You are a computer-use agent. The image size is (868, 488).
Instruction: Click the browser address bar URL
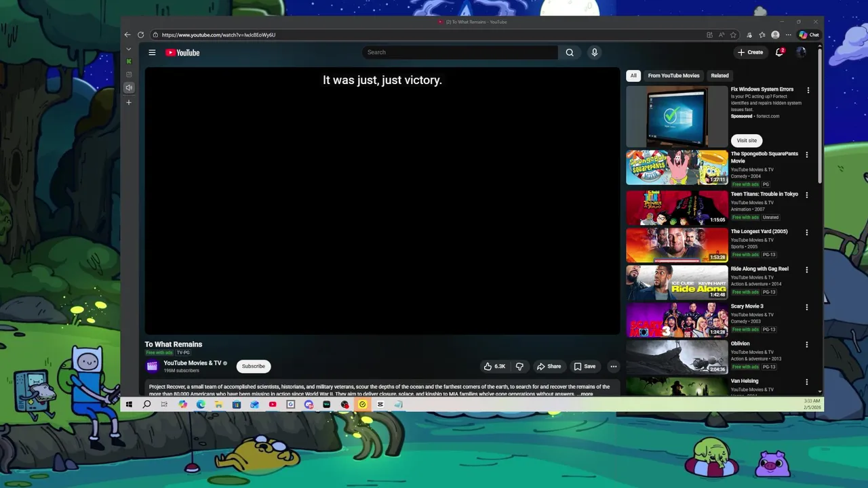click(x=218, y=35)
